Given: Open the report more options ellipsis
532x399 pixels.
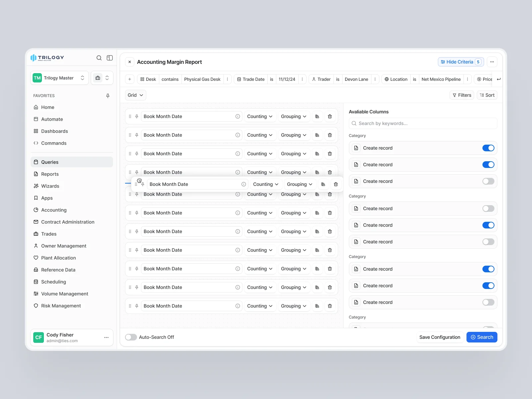Looking at the screenshot, I should tap(492, 62).
